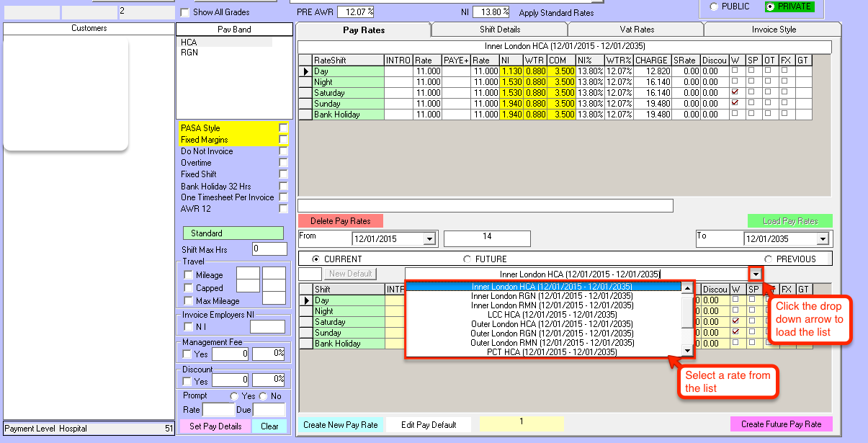Enable the PASA Style checkbox

(x=283, y=128)
